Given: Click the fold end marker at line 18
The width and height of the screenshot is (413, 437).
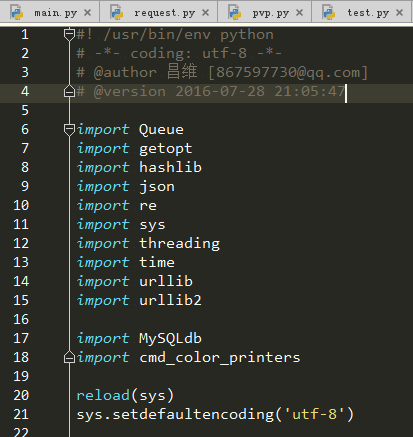Looking at the screenshot, I should (69, 357).
